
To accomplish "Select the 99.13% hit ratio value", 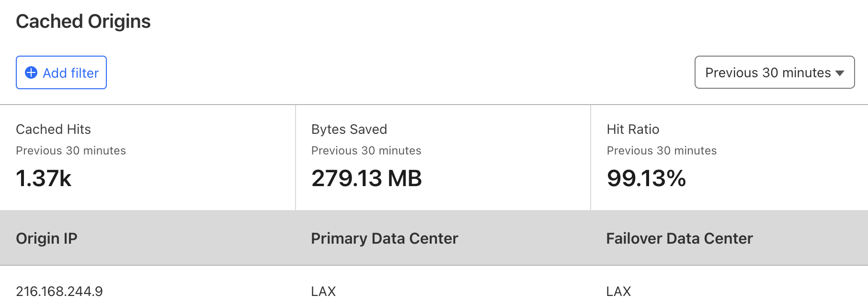I will pyautogui.click(x=646, y=178).
